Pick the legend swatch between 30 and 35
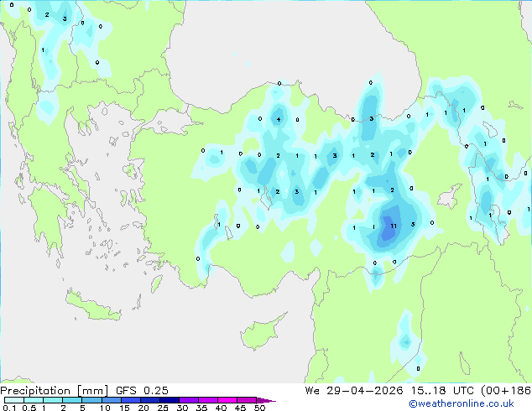Screen dimensions: 532x411 [189, 400]
